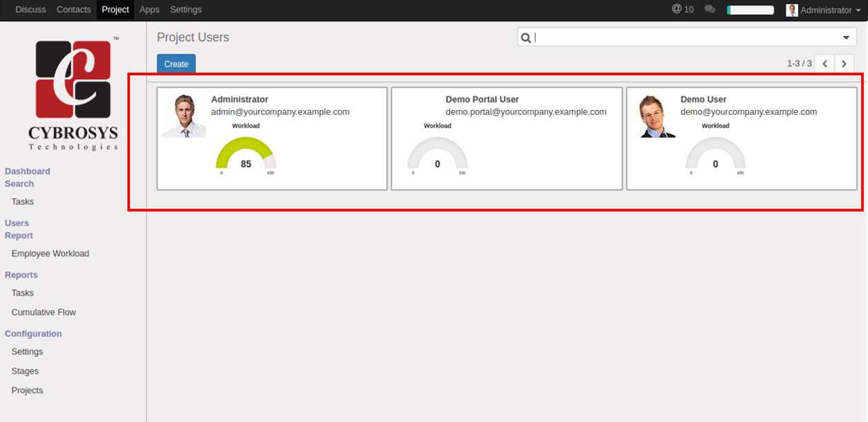Open Configuration section header
Image resolution: width=868 pixels, height=422 pixels.
[x=33, y=333]
